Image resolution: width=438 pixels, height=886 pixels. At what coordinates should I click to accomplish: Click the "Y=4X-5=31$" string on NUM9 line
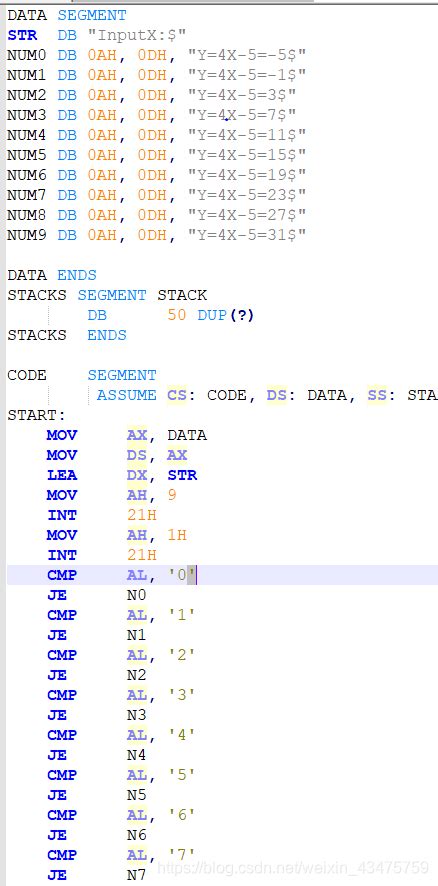click(x=247, y=235)
